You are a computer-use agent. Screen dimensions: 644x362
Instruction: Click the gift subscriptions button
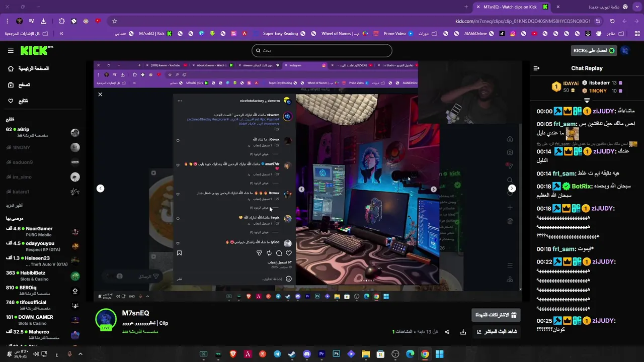pyautogui.click(x=496, y=315)
